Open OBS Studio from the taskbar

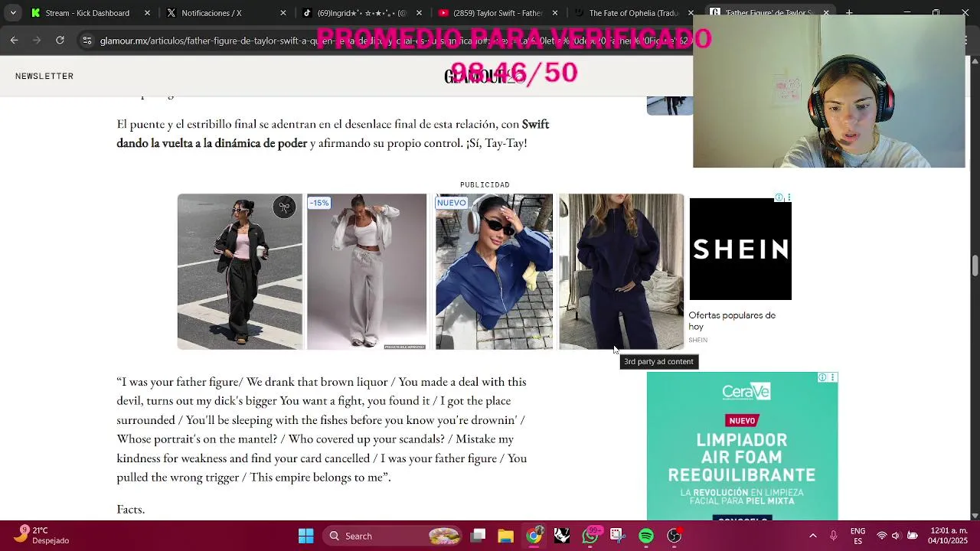(675, 536)
